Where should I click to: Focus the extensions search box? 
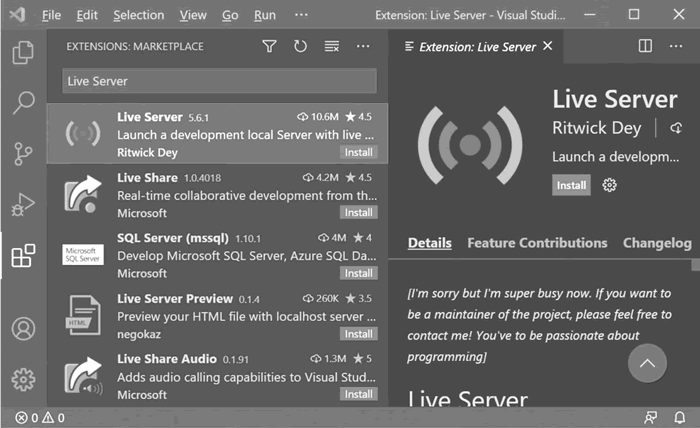click(219, 81)
